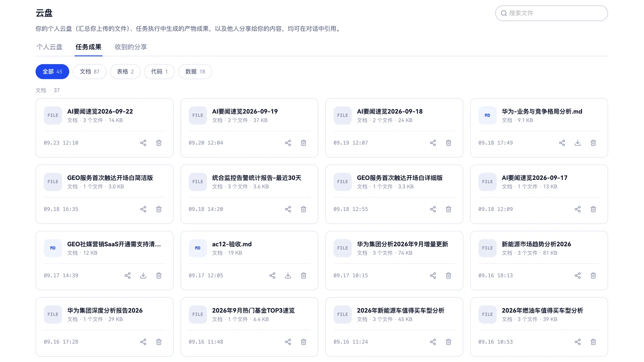Screen dimensions: 644x362
Task: Delete 华为集团分析2026年9月增量更新
Action: point(448,275)
